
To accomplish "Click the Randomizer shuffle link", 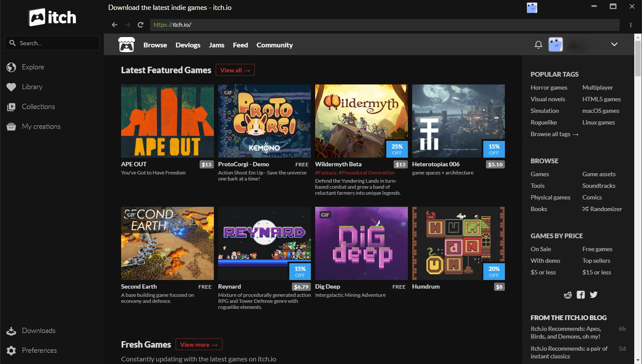I will (602, 209).
